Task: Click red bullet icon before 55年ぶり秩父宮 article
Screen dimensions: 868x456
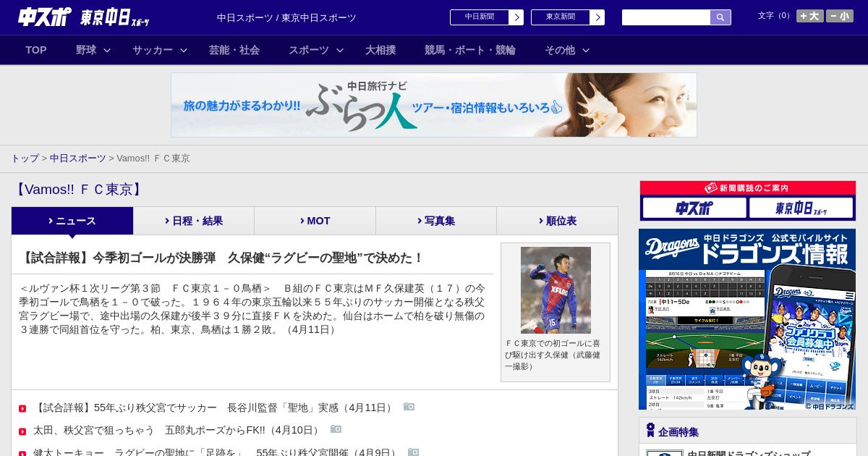Action: [22, 409]
